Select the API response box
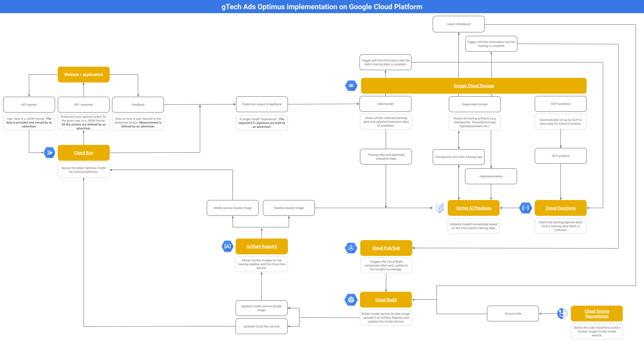 [x=84, y=104]
